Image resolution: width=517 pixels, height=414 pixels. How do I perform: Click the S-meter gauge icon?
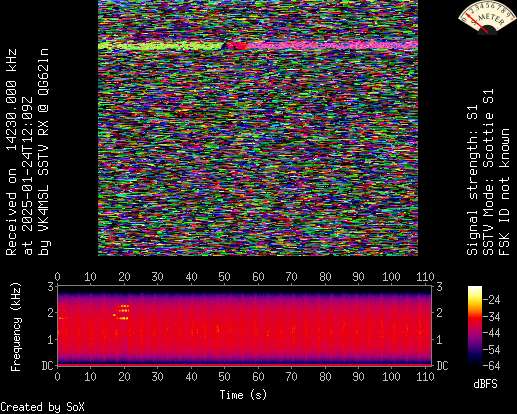(x=486, y=17)
